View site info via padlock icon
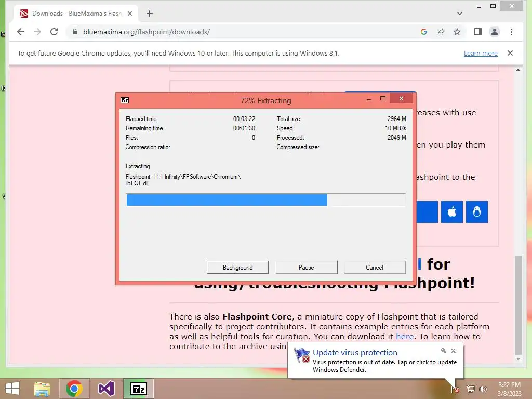 coord(75,32)
